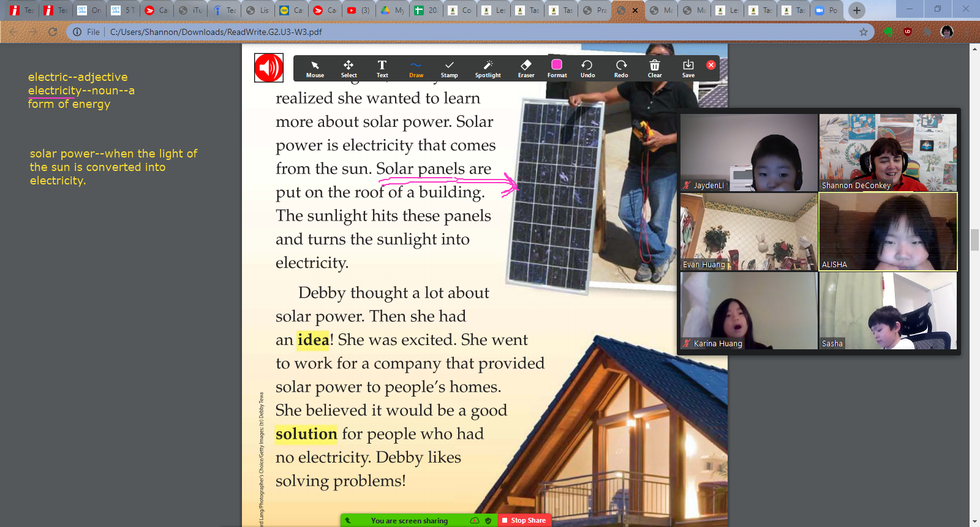
Task: Open the Format color options
Action: (x=557, y=69)
